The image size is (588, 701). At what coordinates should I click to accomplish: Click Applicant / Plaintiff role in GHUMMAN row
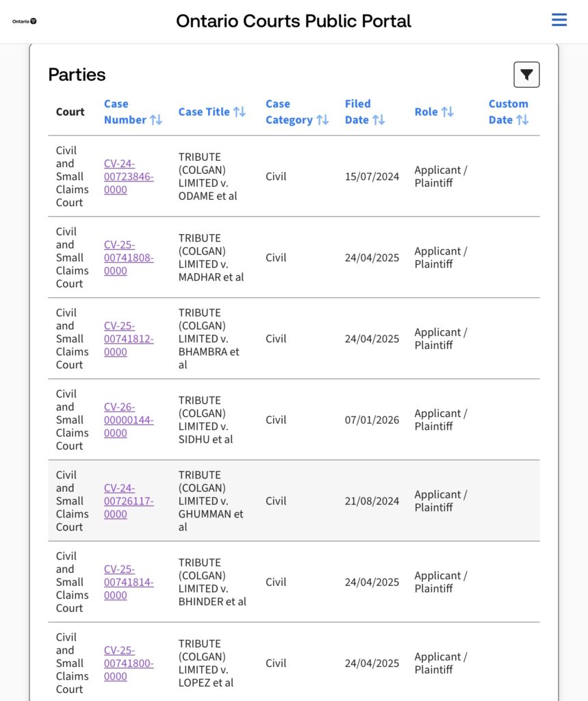[440, 501]
